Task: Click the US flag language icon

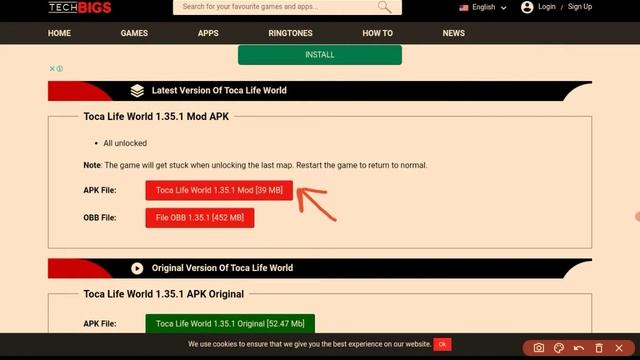Action: (464, 7)
